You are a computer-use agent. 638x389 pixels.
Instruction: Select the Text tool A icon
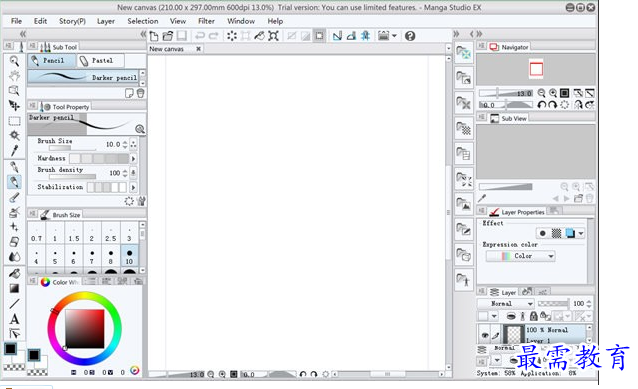[x=14, y=319]
